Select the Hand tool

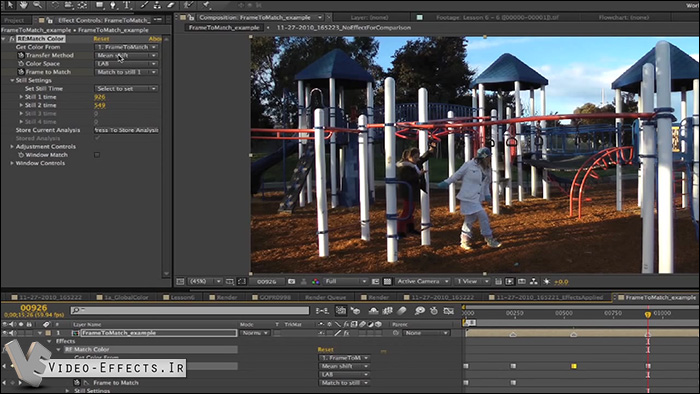coord(23,5)
